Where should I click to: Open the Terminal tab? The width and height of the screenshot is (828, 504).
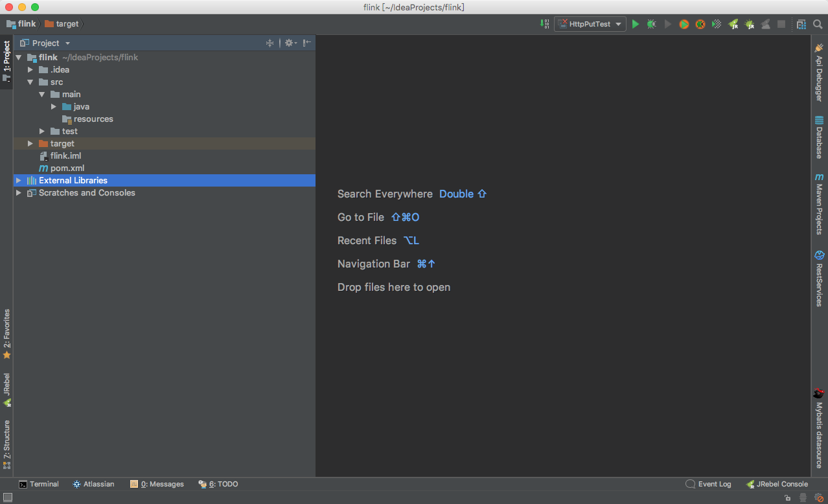[38, 484]
